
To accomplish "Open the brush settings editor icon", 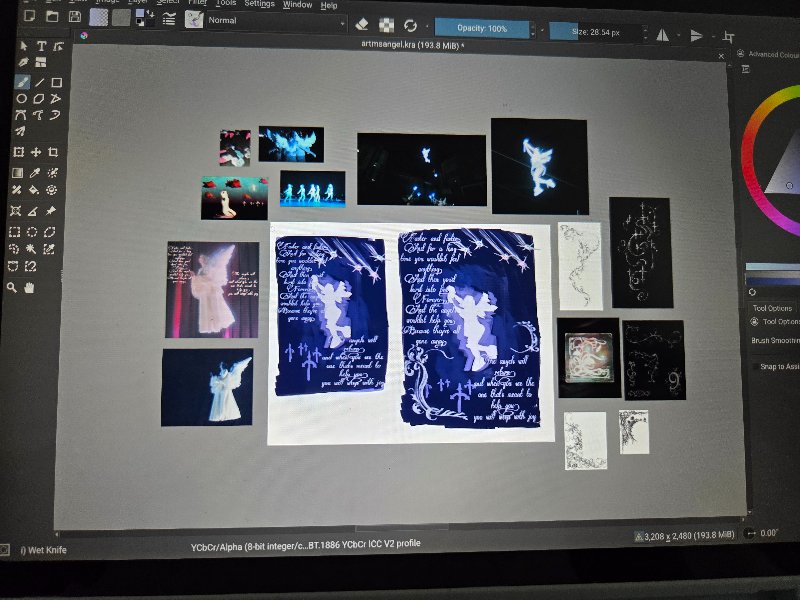I will tap(169, 19).
